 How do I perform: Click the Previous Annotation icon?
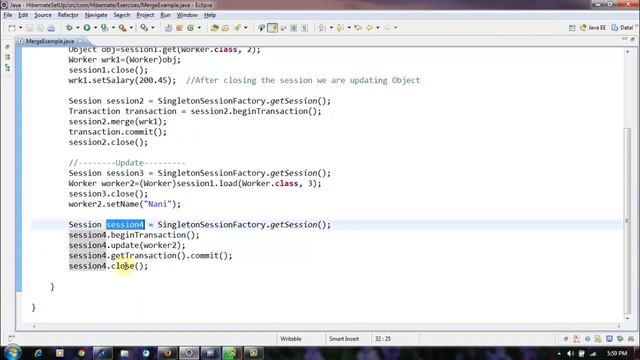pyautogui.click(x=340, y=28)
